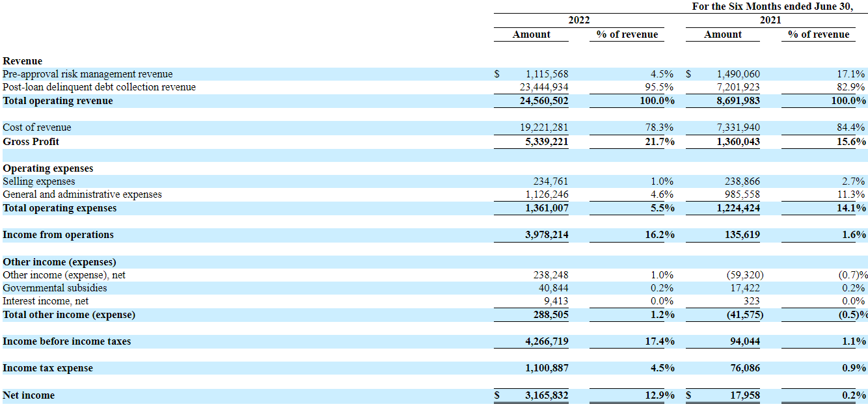Click the 2022 column header
This screenshot has height=411, width=868.
[x=578, y=20]
